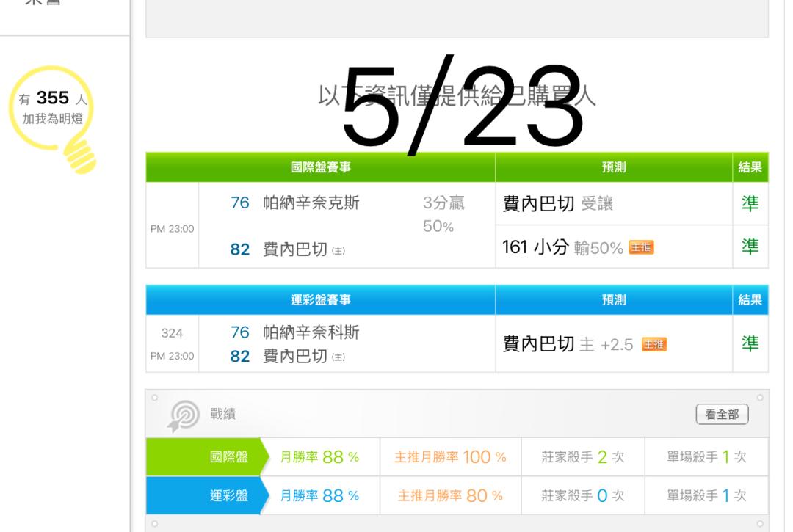Click the target icon next to 戰績

[184, 416]
